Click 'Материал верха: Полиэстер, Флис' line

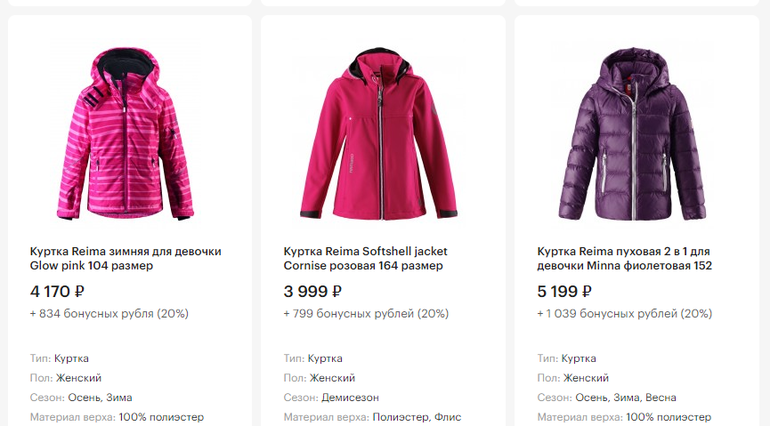(x=372, y=417)
